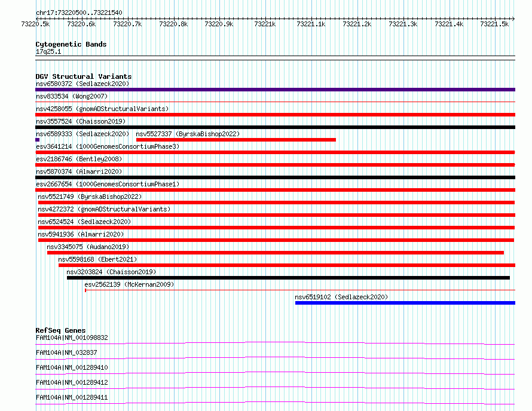Open variant nsv833534 (Wong2007) label
This screenshot has height=411, width=532.
point(72,96)
